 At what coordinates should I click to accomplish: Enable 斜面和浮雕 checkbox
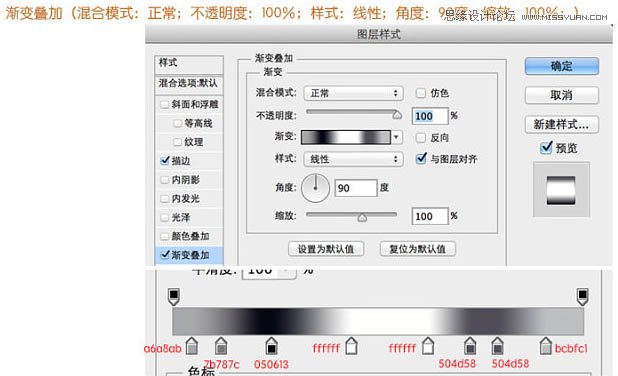pos(164,104)
